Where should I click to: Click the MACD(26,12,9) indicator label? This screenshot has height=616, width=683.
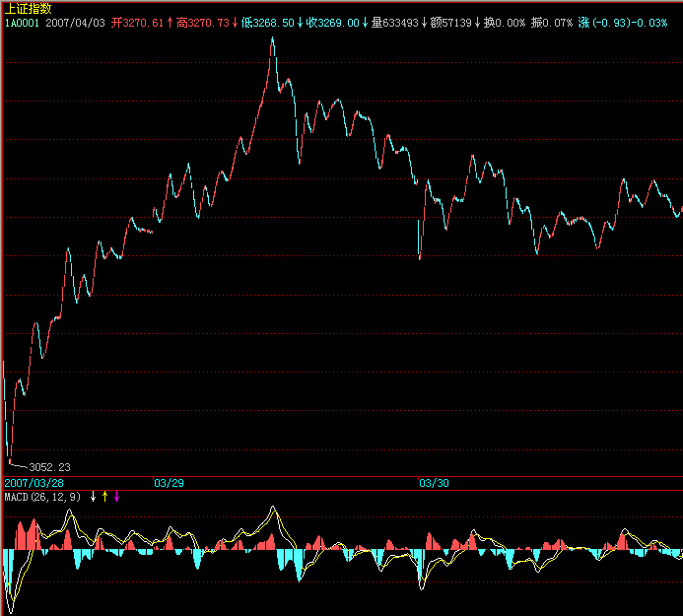tap(43, 497)
